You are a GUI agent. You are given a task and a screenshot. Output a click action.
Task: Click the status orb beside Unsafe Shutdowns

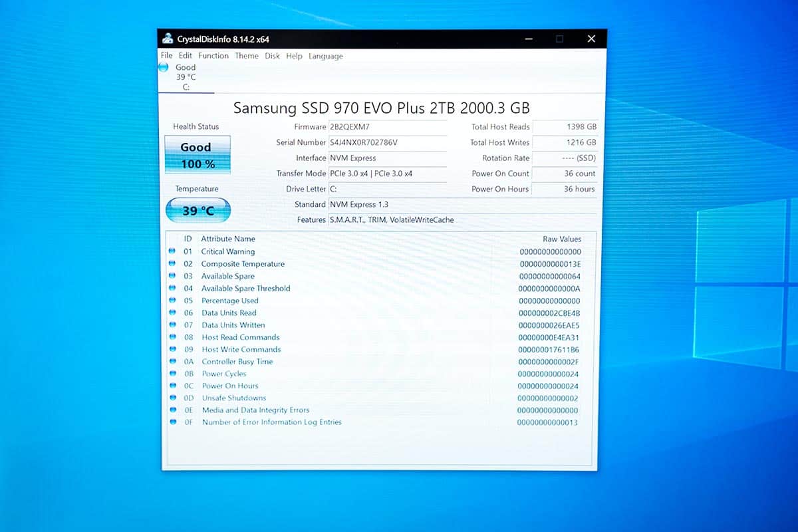click(x=172, y=398)
